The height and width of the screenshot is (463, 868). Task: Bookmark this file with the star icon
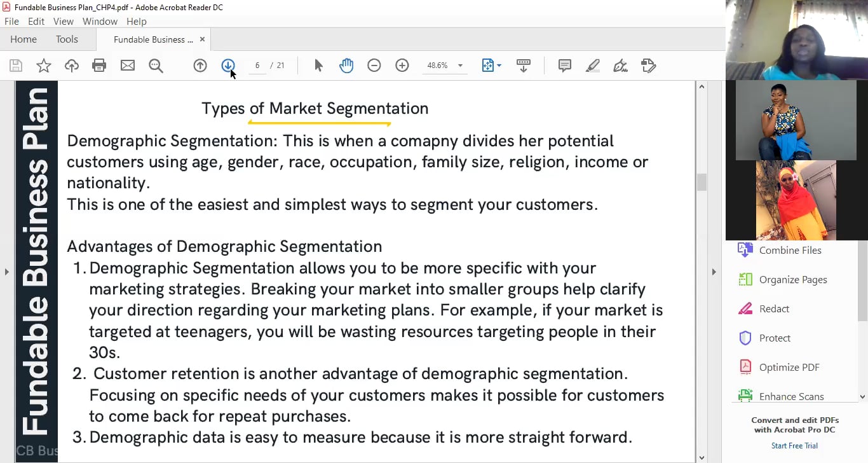(44, 66)
